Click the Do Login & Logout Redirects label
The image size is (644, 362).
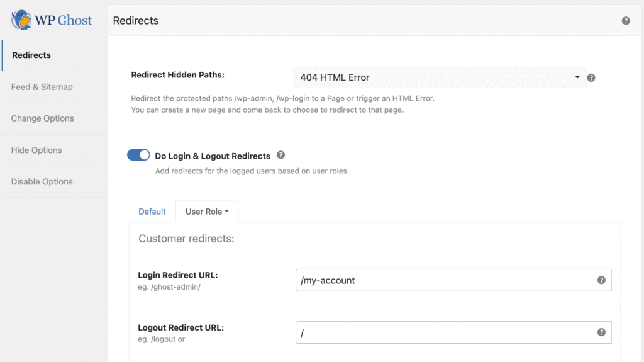click(x=213, y=156)
